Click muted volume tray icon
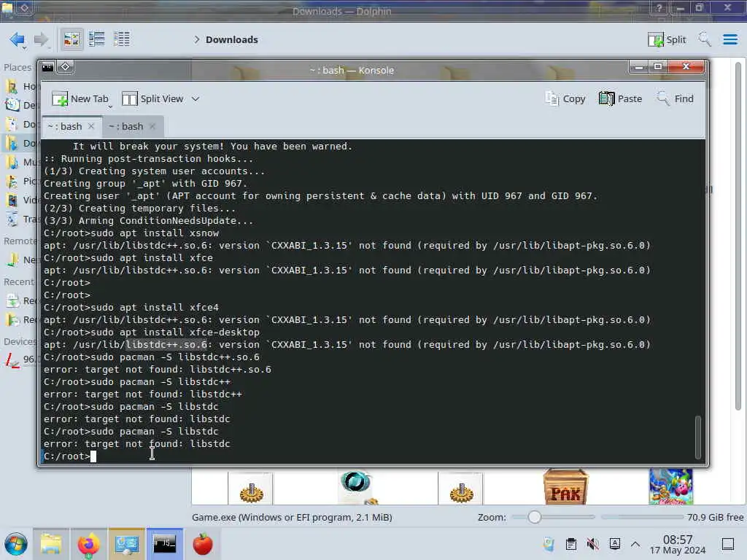Screen dimensions: 747x560 [x=592, y=544]
